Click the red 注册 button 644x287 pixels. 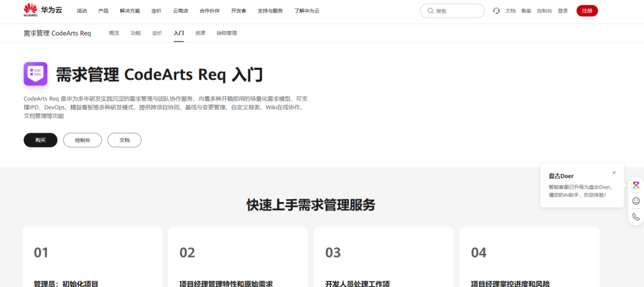click(x=587, y=11)
